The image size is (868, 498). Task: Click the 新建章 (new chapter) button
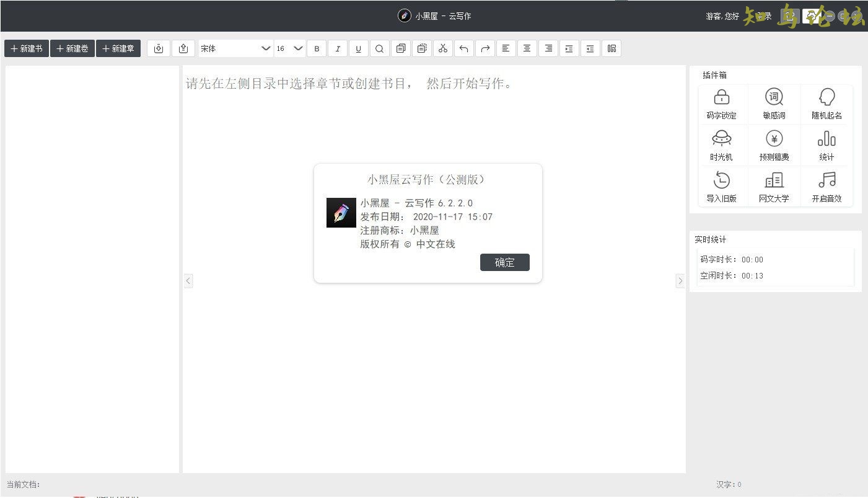[x=118, y=48]
